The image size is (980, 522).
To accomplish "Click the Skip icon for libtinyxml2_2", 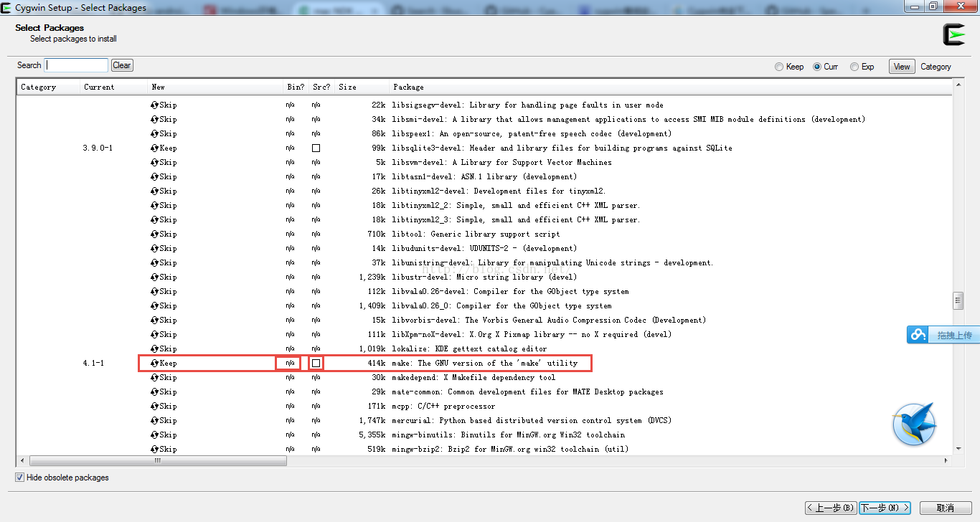I will pyautogui.click(x=154, y=205).
